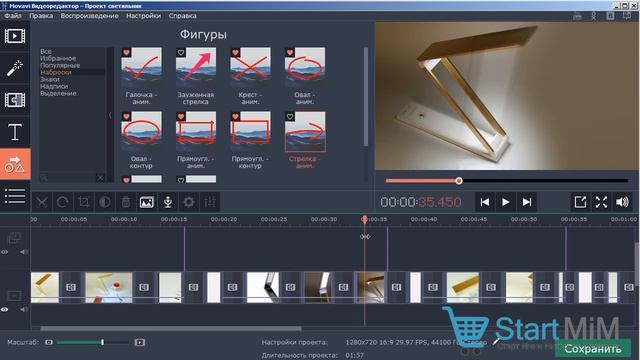Click the shapes list vertical scrollbar
This screenshot has width=640, height=360.
[366, 97]
